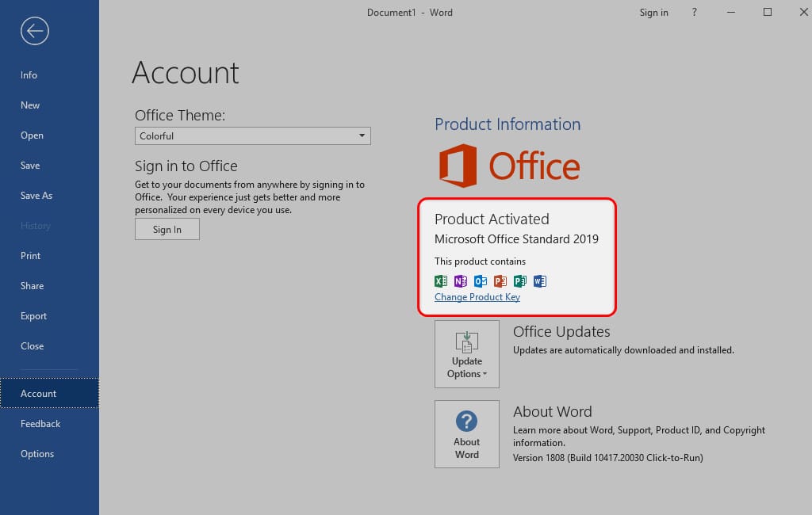812x515 pixels.
Task: Click the question mark help icon
Action: (x=695, y=12)
